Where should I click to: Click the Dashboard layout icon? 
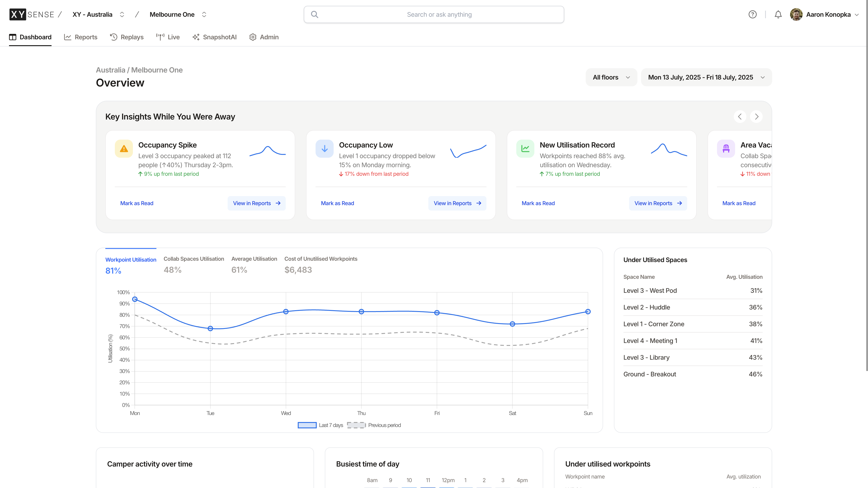tap(13, 37)
